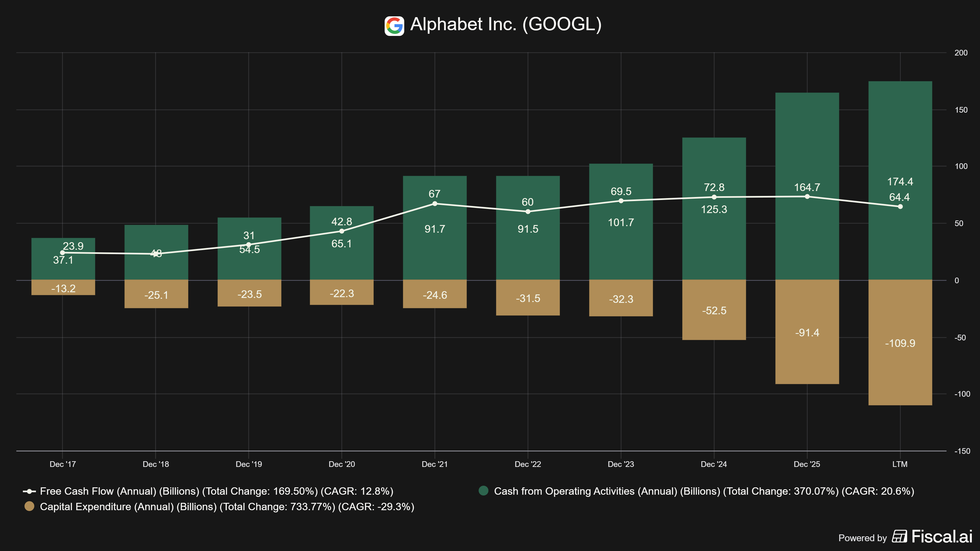Click the Dec '17 x-axis label

point(63,464)
